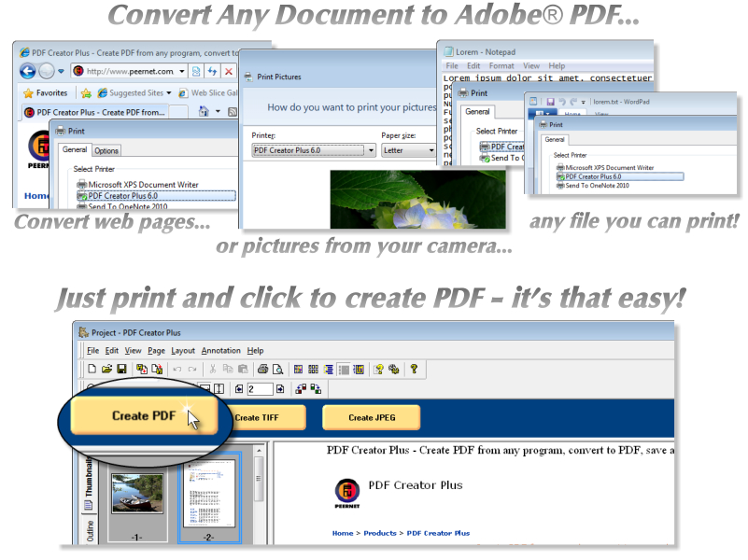This screenshot has width=748, height=560.
Task: Click the Copy icon in PDF Creator toolbar
Action: [x=228, y=369]
